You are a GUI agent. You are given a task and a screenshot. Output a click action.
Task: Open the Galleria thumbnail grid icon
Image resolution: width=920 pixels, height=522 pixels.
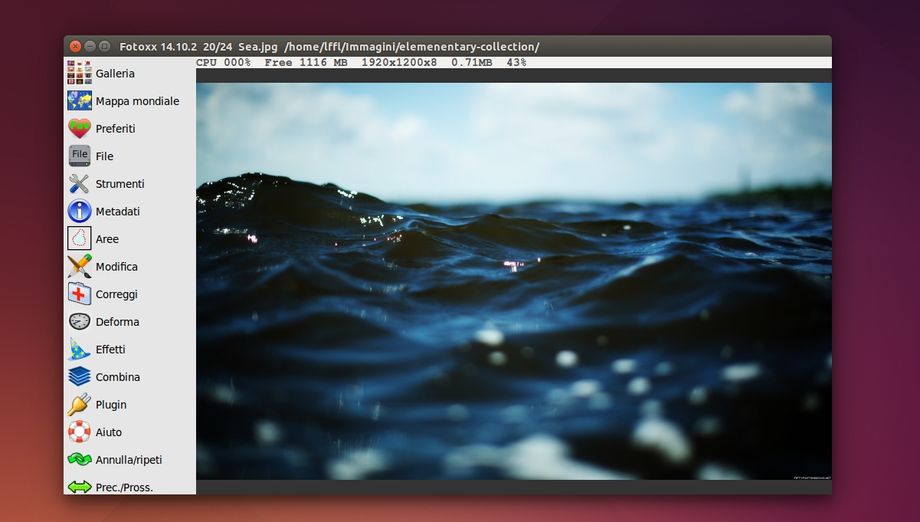79,73
